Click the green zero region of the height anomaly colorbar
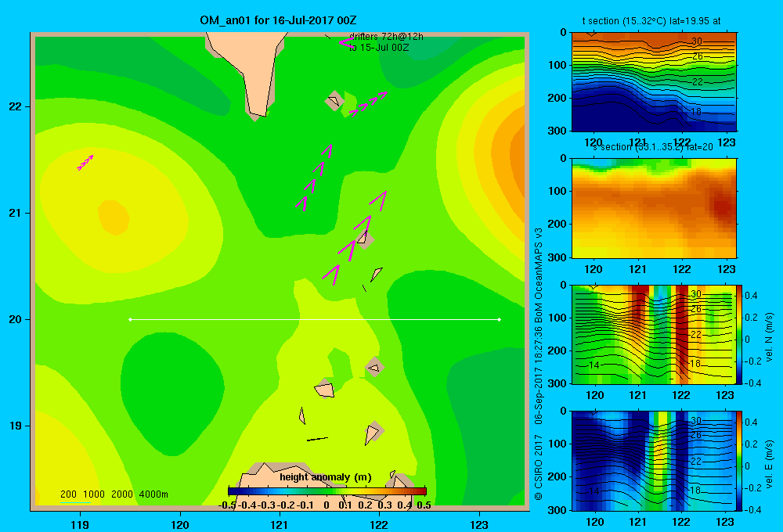The image size is (783, 532). pyautogui.click(x=327, y=491)
